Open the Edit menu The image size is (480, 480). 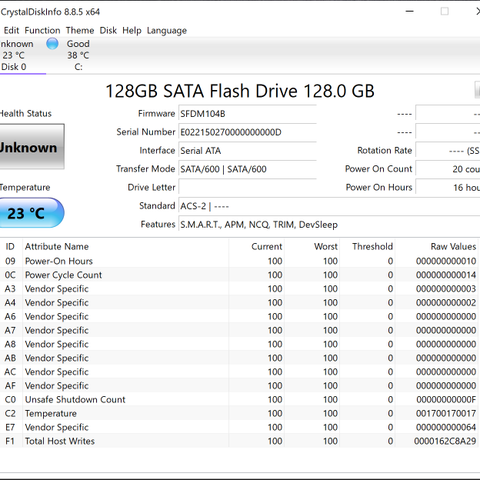tap(11, 30)
